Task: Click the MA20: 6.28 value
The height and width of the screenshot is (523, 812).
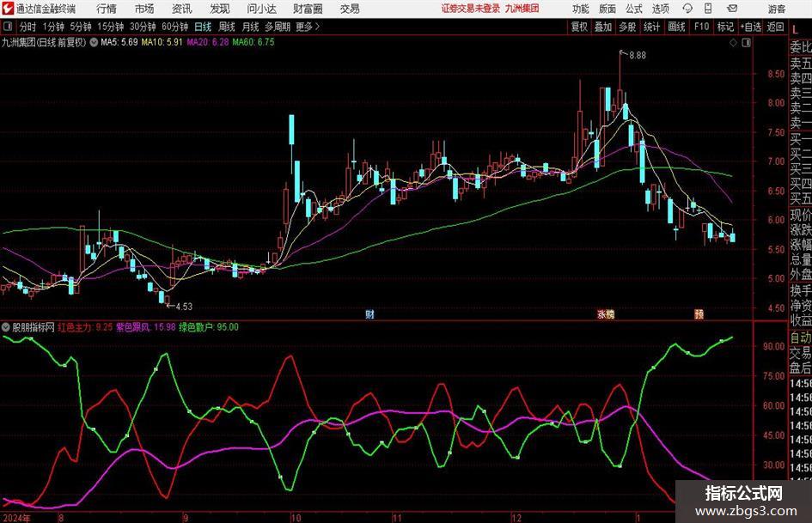Action: [208, 42]
